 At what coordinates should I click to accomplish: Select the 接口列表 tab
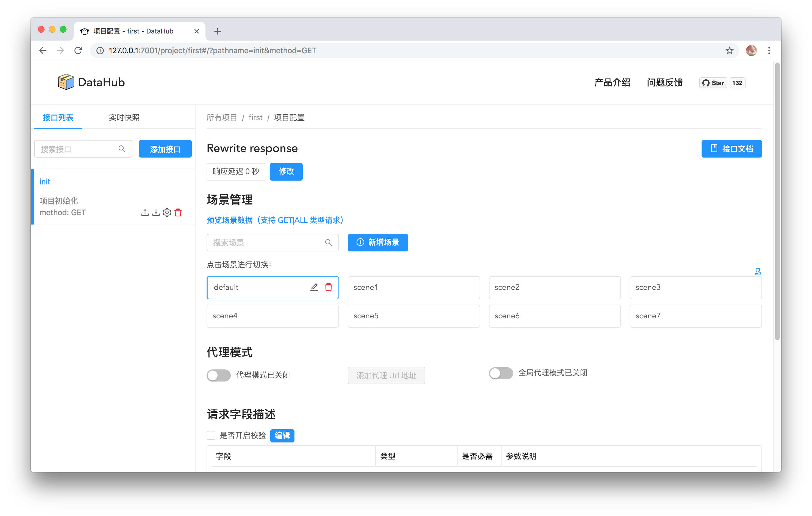pyautogui.click(x=58, y=117)
